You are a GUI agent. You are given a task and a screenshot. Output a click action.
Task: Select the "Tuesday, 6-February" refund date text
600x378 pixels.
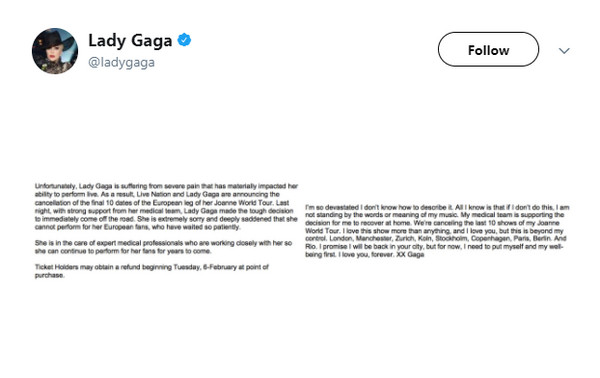click(205, 267)
